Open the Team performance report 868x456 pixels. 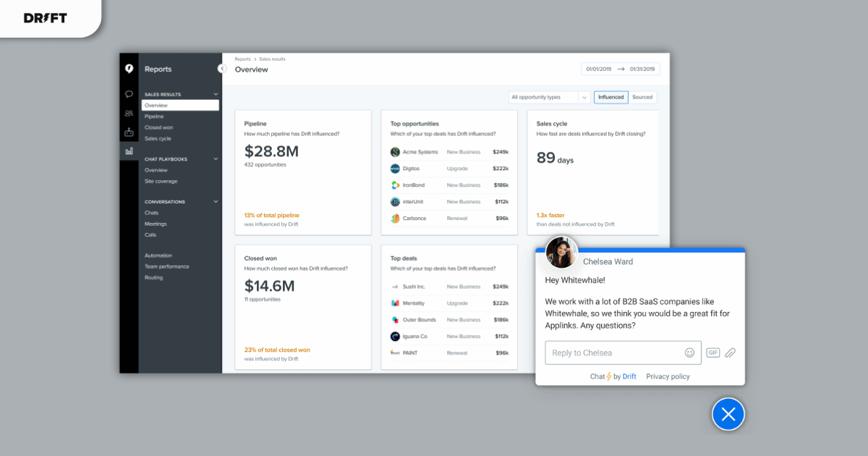167,266
